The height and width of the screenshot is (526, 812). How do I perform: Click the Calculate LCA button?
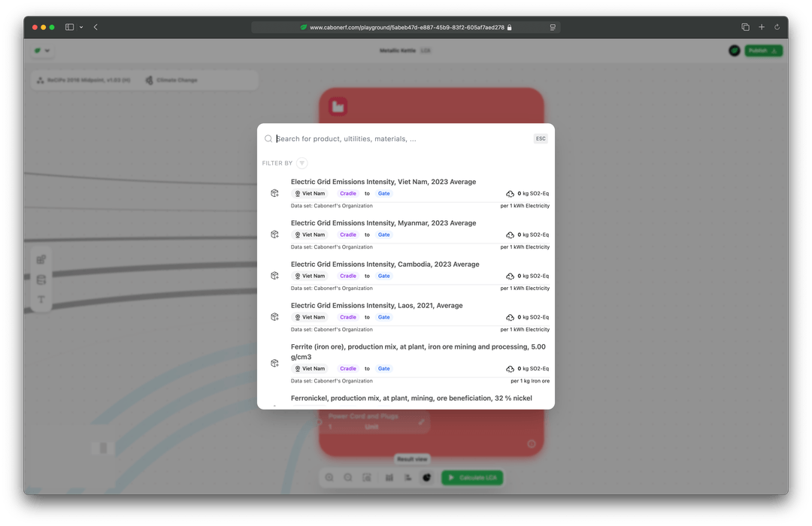point(472,477)
